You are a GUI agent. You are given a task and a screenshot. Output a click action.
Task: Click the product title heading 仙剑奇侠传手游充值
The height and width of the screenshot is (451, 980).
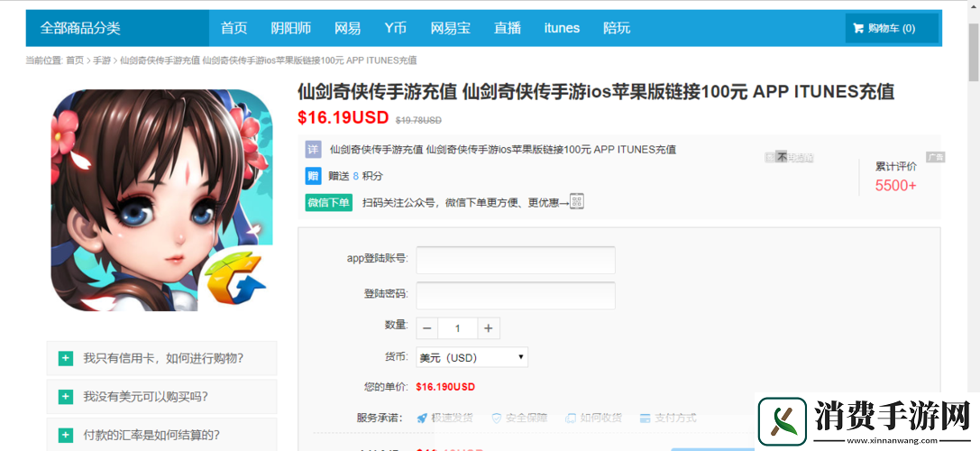(x=596, y=92)
